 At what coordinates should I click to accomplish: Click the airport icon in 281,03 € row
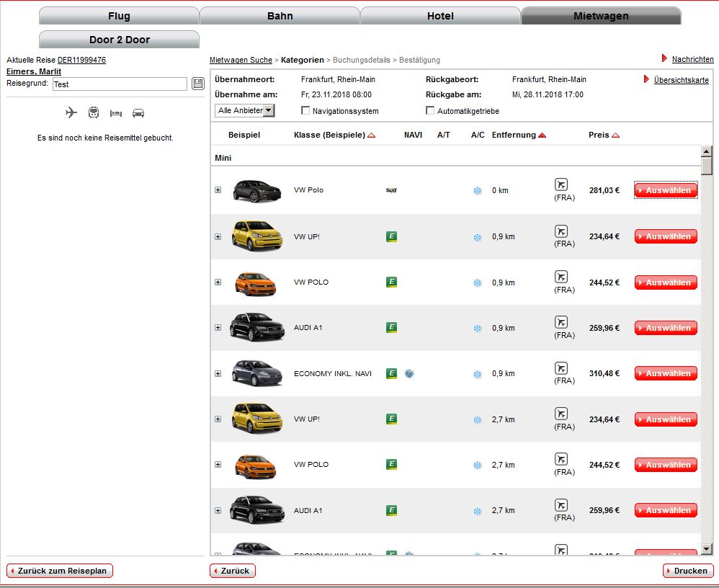(561, 185)
